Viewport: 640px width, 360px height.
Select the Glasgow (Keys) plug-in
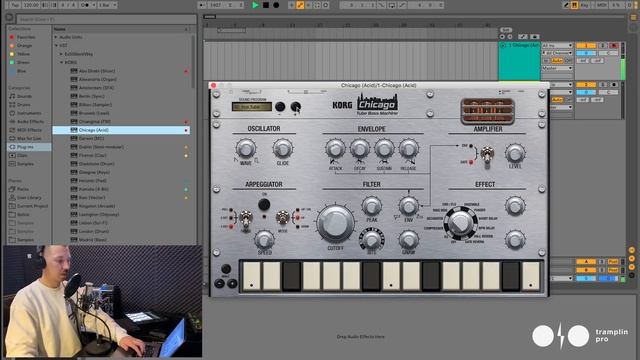94,172
